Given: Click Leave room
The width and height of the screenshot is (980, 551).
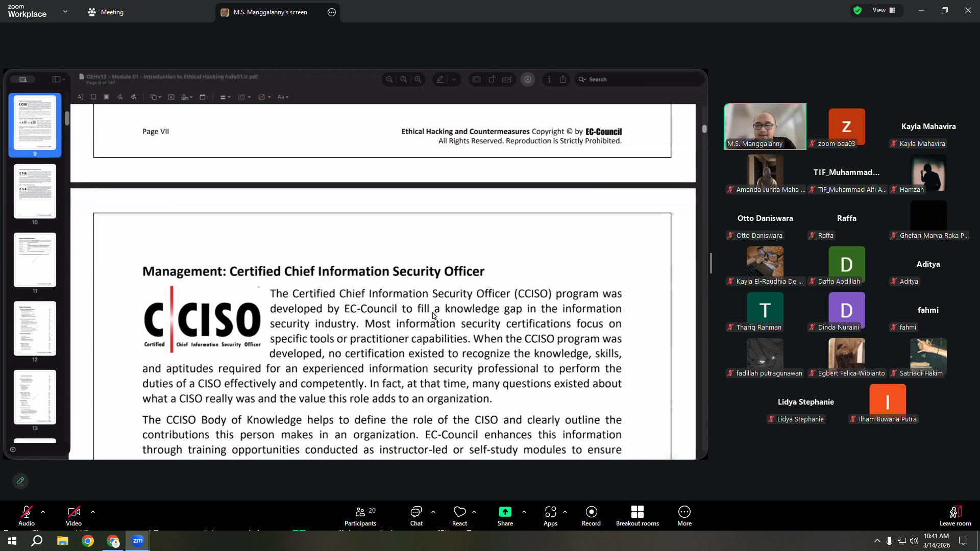Looking at the screenshot, I should tap(955, 515).
